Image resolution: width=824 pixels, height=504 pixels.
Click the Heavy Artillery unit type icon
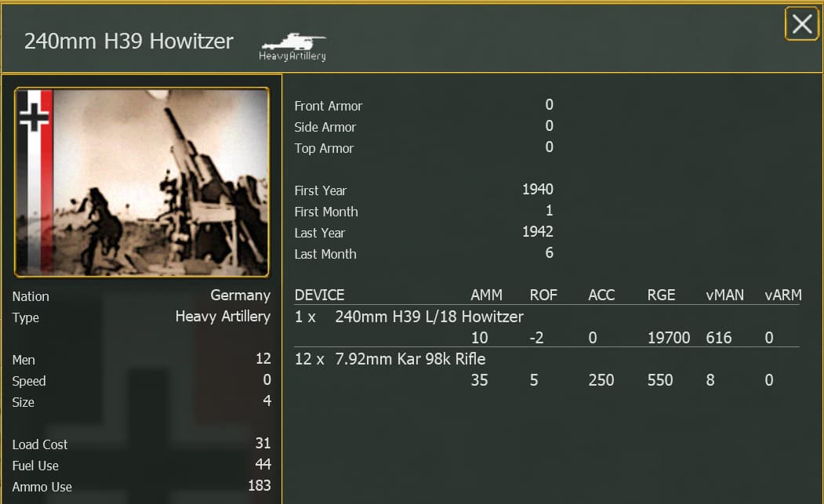click(292, 46)
